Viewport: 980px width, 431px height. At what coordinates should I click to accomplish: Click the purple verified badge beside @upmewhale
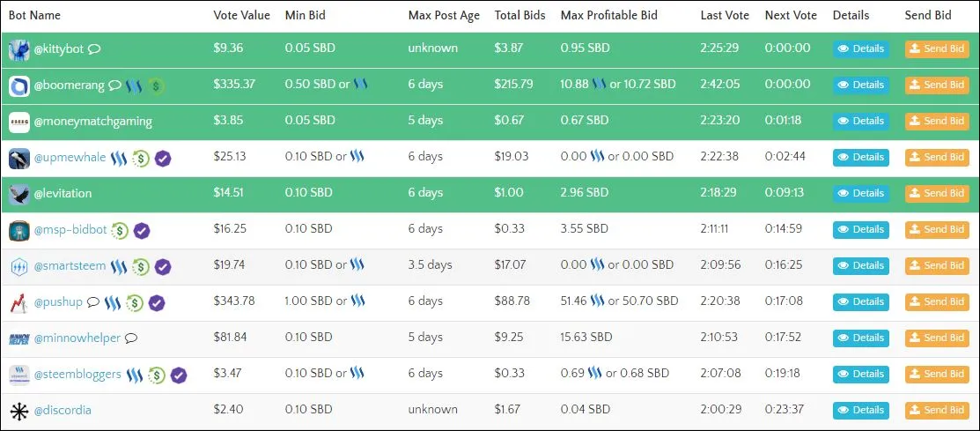point(162,158)
